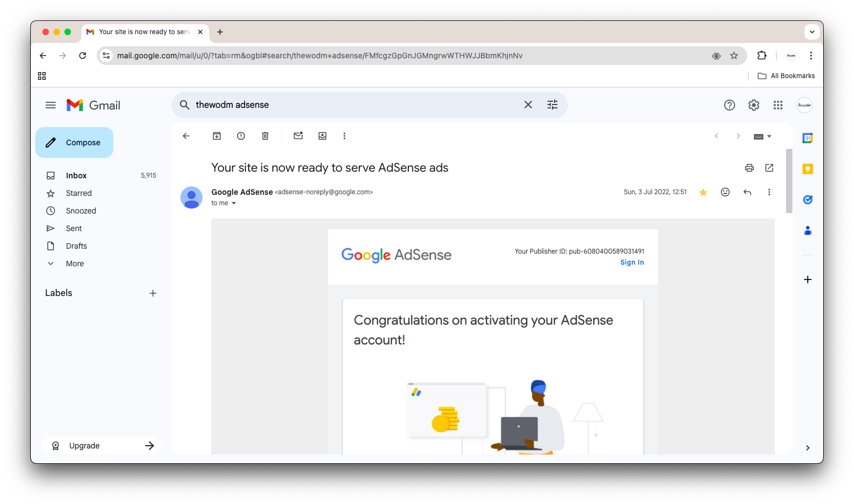Hide the side panel with bottom arrow
This screenshot has height=504, width=854.
tap(808, 448)
